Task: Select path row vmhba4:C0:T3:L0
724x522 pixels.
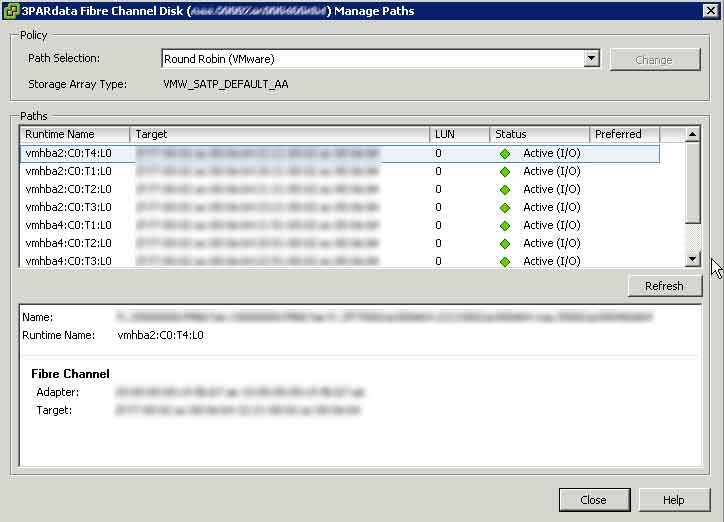Action: (340, 261)
